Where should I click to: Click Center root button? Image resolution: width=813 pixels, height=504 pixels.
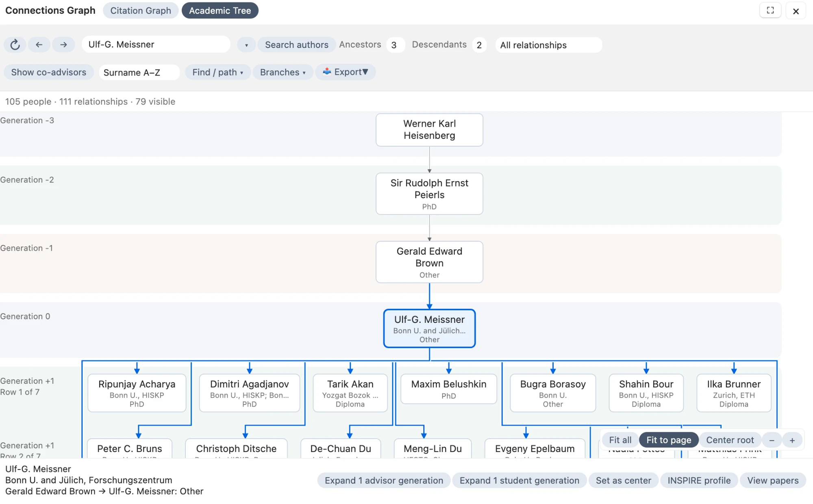730,440
